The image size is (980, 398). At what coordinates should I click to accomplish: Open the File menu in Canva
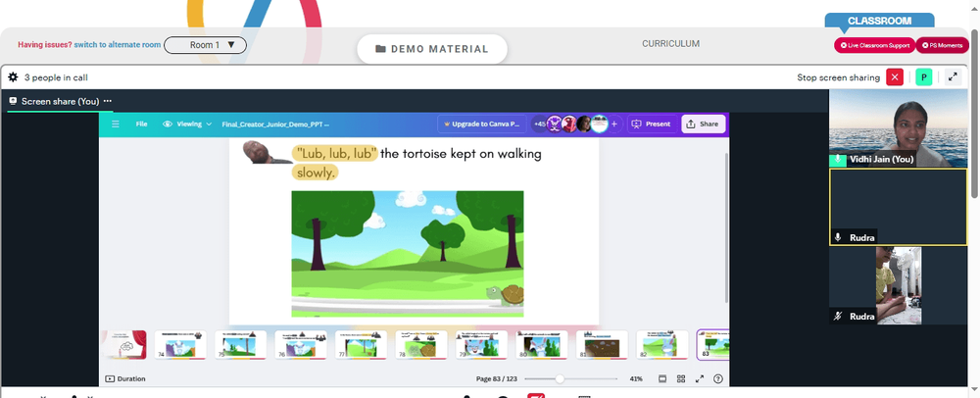(142, 124)
